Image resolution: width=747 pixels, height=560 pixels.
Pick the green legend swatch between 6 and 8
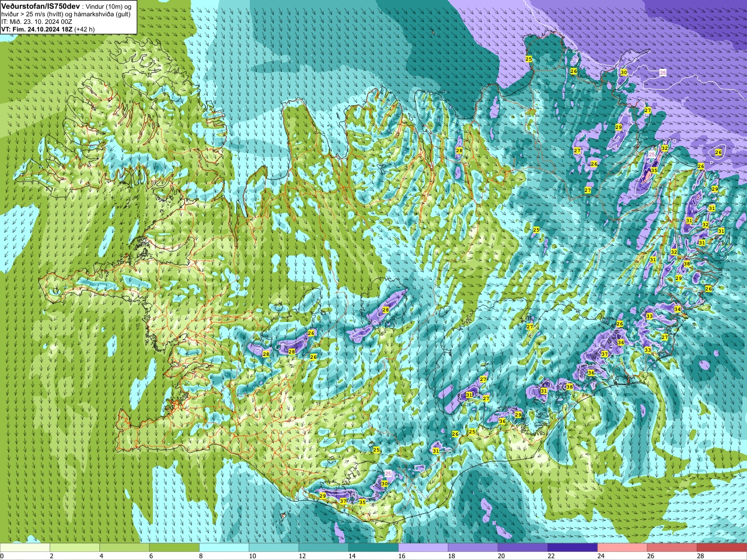(x=174, y=547)
